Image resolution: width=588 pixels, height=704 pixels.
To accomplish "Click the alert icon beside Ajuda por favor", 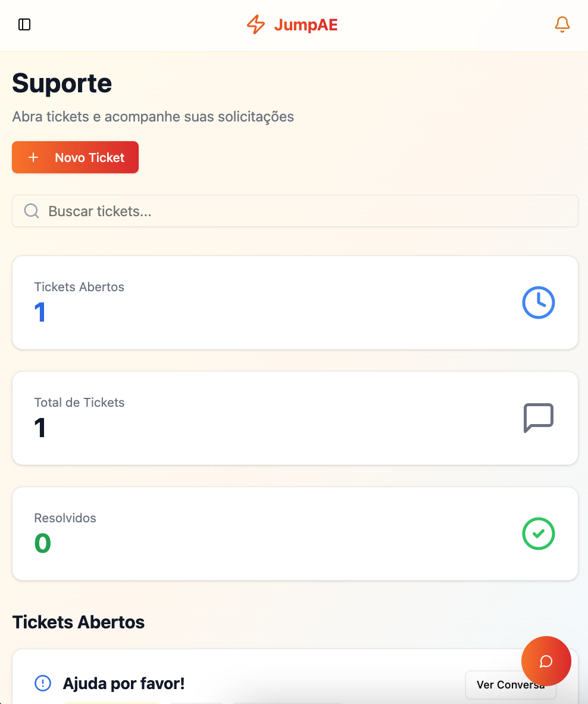I will (43, 683).
